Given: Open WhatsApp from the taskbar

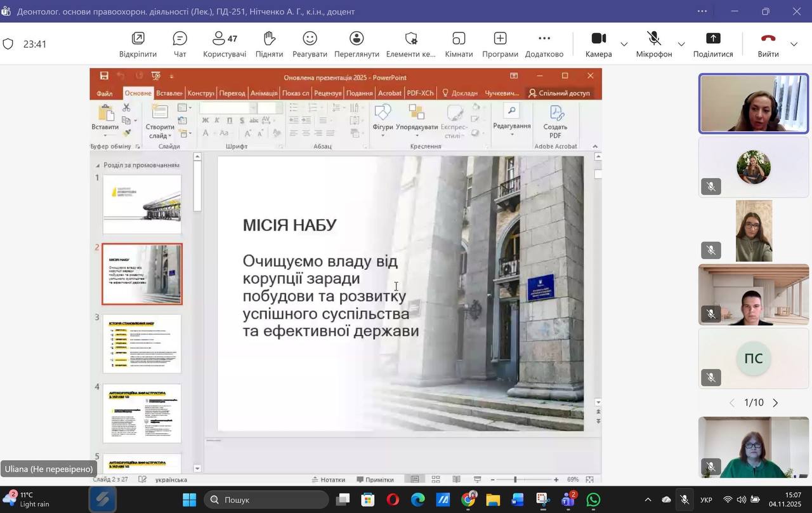Looking at the screenshot, I should click(593, 500).
